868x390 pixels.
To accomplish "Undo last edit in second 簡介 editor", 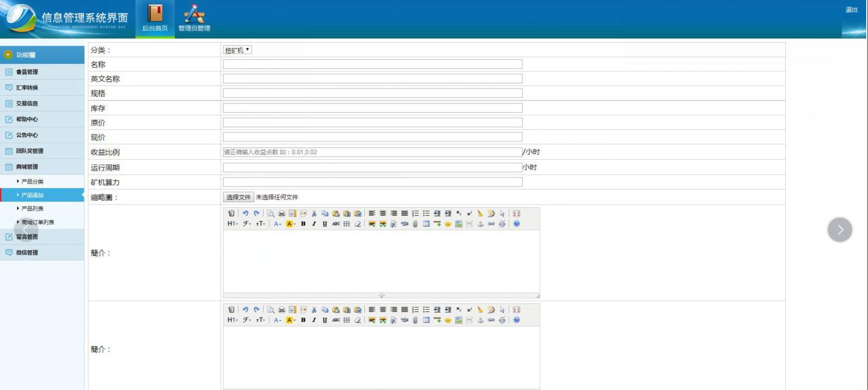I will click(245, 310).
